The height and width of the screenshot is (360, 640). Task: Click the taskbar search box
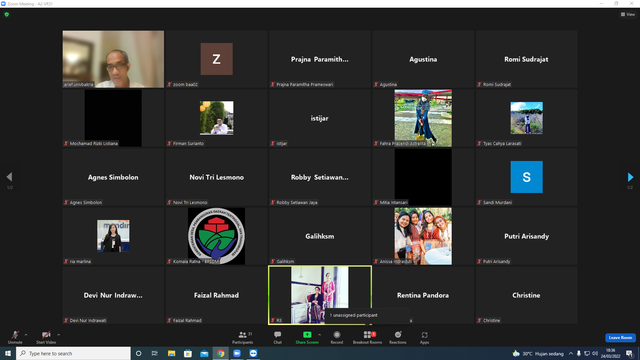[x=73, y=353]
